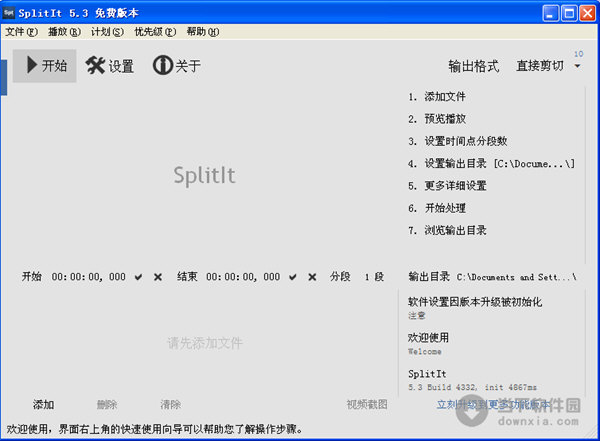600x441 pixels.
Task: Click the 删除 button at bottom
Action: pos(107,405)
